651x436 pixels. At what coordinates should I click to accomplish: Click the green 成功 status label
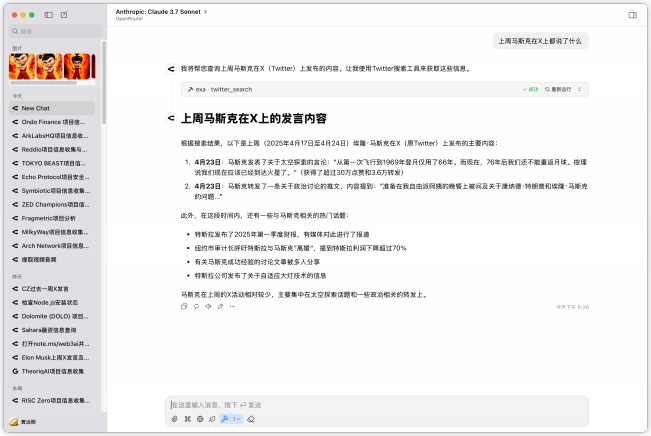pyautogui.click(x=531, y=89)
